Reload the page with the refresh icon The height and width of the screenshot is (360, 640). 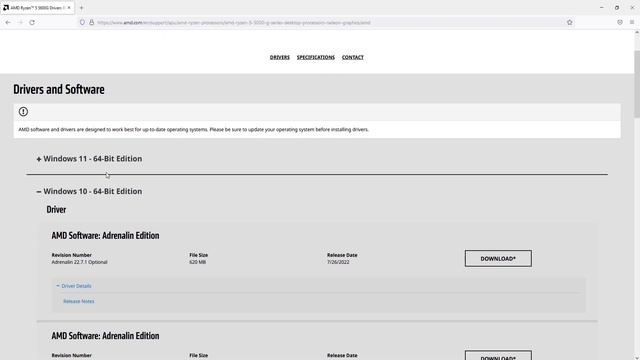tap(32, 22)
